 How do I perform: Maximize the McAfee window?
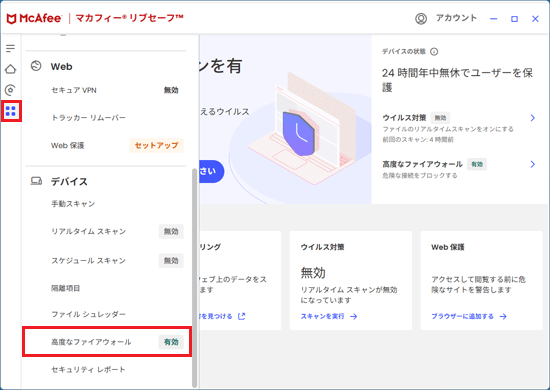coord(514,19)
